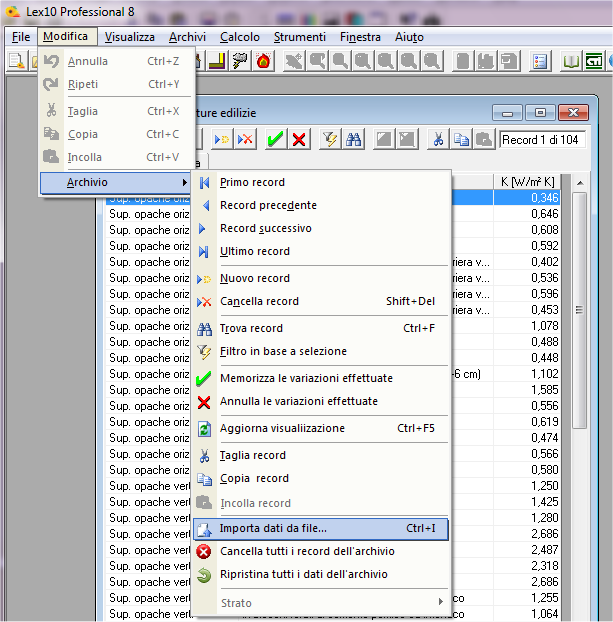The image size is (613, 622).
Task: Click green checkmark save icon in archive toolbar
Action: [x=275, y=139]
